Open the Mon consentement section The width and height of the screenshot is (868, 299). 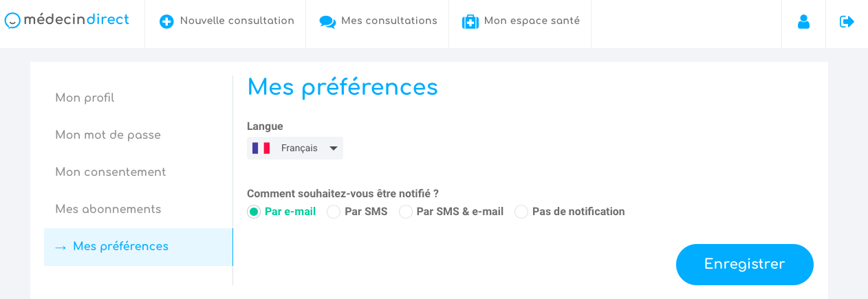(111, 172)
